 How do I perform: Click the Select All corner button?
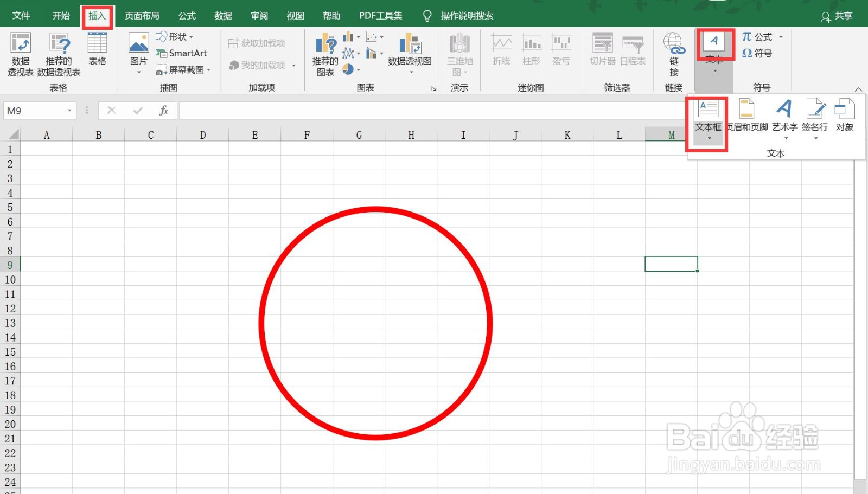click(10, 134)
